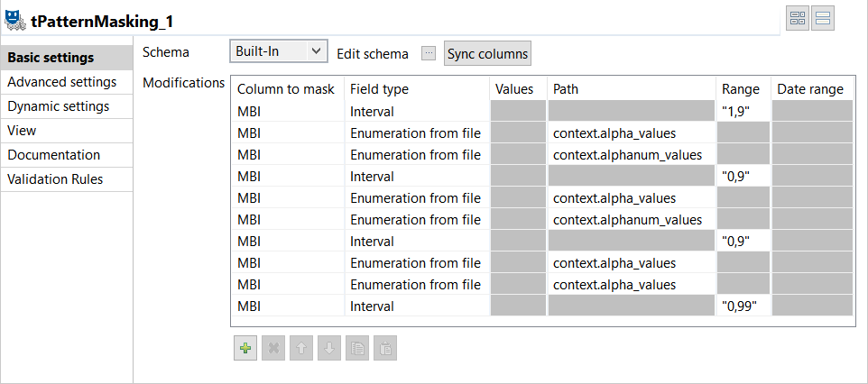
Task: Click the Range cell containing "1,9"
Action: pos(743,112)
